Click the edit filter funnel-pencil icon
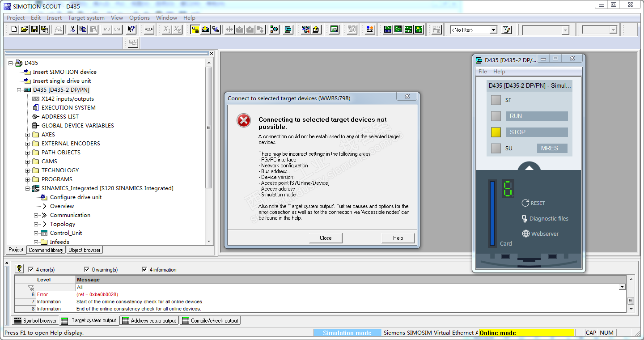The height and width of the screenshot is (340, 644). (x=506, y=30)
